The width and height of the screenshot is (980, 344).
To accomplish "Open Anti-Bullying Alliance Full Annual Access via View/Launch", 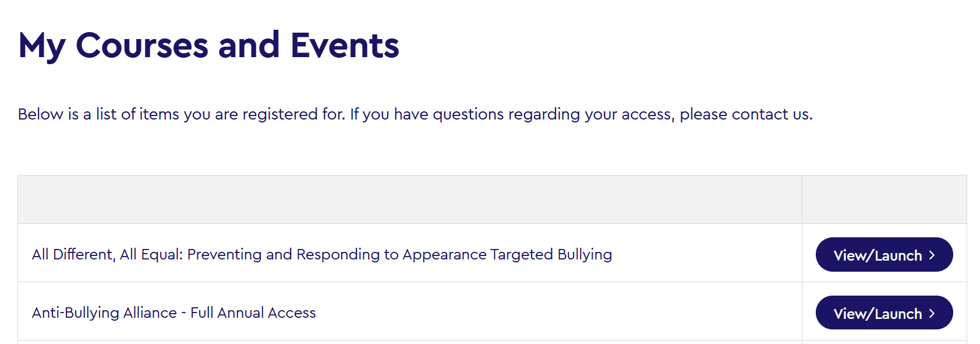I will click(883, 313).
